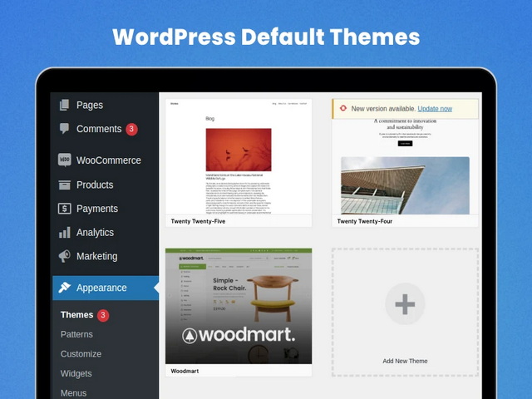Select the Appearance menu item
The width and height of the screenshot is (532, 399).
(106, 288)
